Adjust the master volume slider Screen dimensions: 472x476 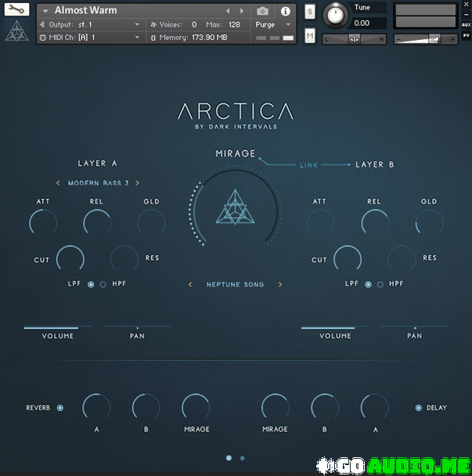tap(425, 39)
